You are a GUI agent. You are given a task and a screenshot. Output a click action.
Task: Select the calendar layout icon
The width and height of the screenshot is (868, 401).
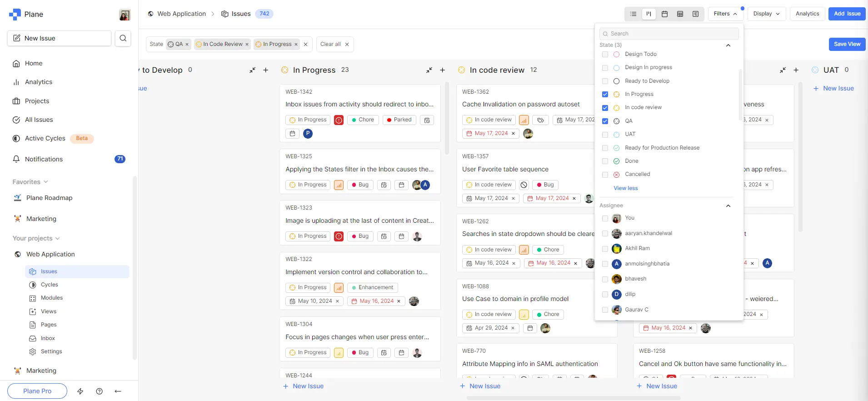664,14
